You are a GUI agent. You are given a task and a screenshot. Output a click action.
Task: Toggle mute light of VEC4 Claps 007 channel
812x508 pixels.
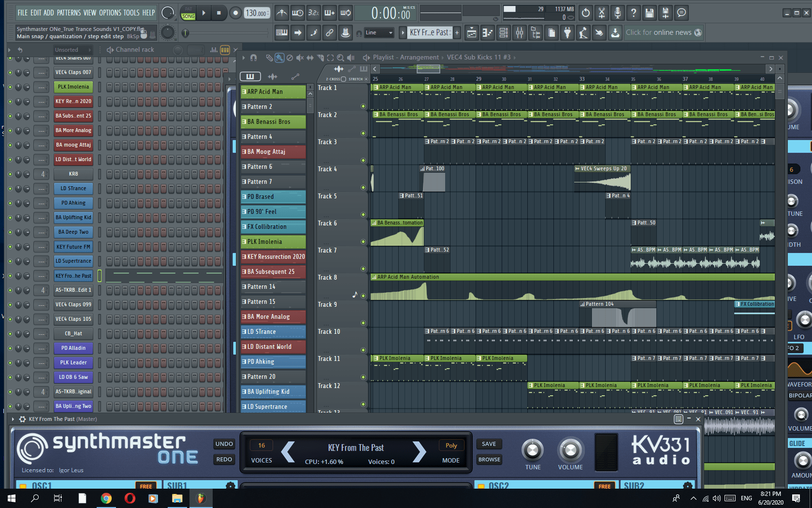pos(10,72)
